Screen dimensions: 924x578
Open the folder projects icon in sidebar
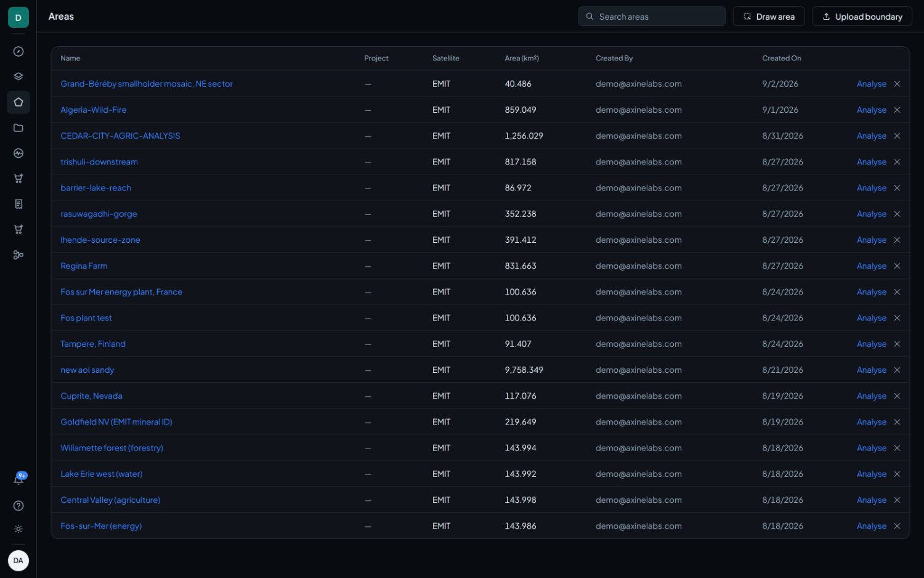[18, 128]
